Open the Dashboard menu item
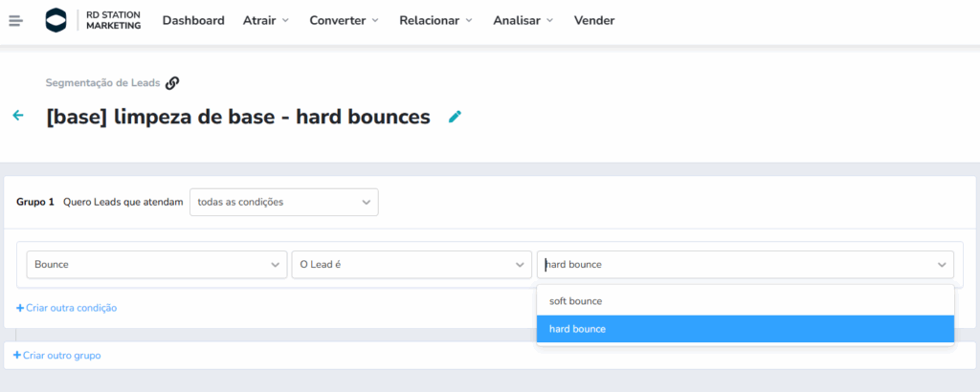 coord(193,20)
